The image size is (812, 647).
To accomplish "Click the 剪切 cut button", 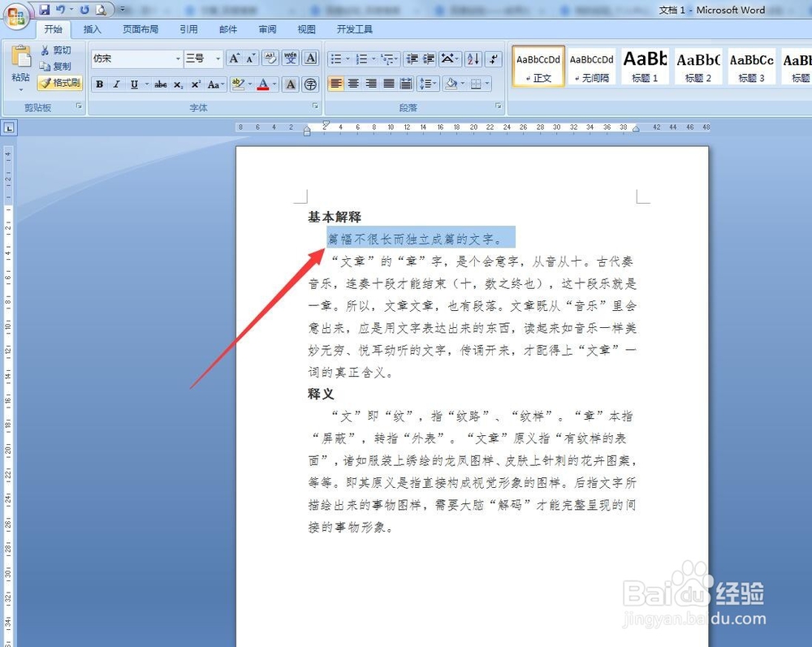I will [56, 50].
